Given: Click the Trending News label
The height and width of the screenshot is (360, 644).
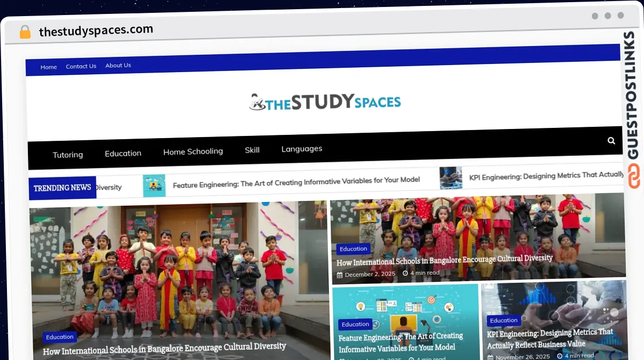Looking at the screenshot, I should tap(62, 188).
